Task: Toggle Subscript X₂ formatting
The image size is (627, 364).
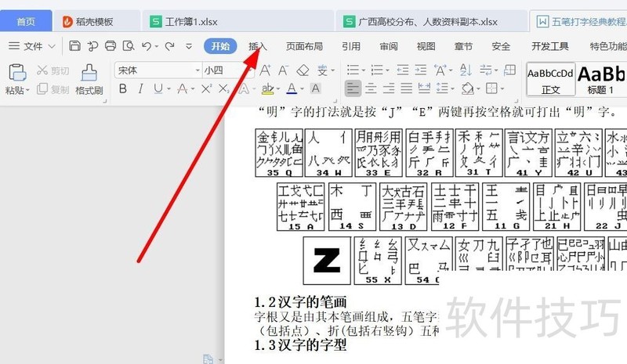Action: tap(224, 88)
